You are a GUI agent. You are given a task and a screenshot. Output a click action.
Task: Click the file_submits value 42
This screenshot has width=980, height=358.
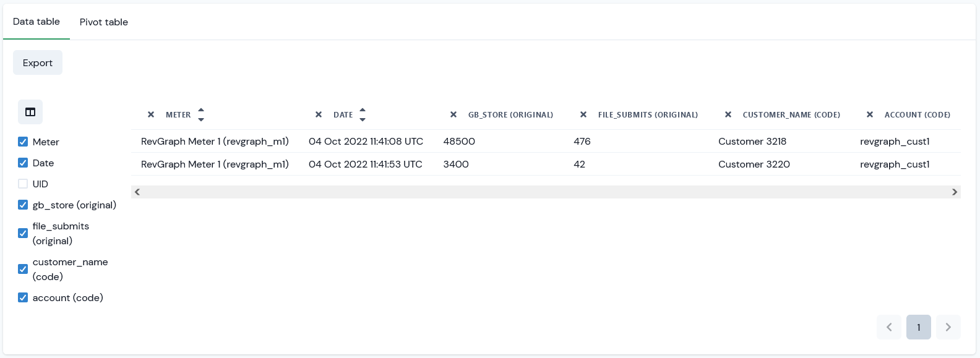click(579, 164)
